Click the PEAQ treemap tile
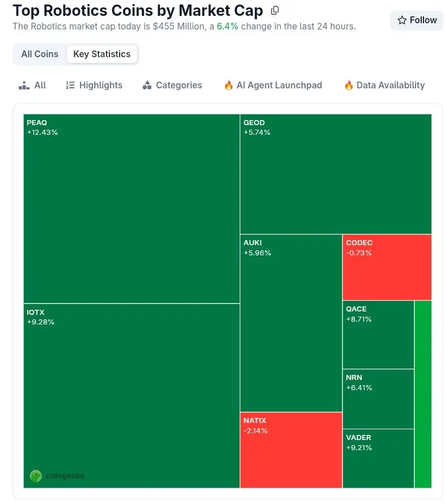Image resolution: width=445 pixels, height=504 pixels. tap(132, 208)
